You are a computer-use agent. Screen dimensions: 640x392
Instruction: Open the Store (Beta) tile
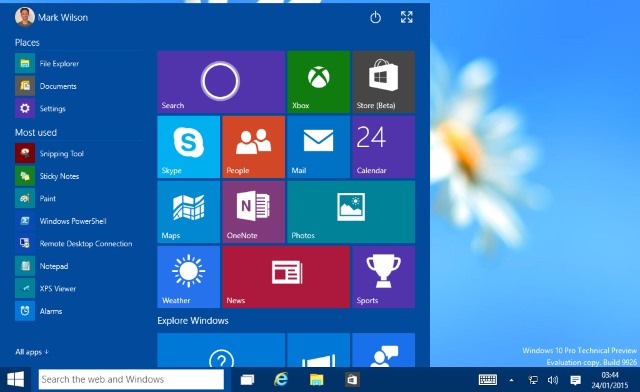tap(383, 82)
